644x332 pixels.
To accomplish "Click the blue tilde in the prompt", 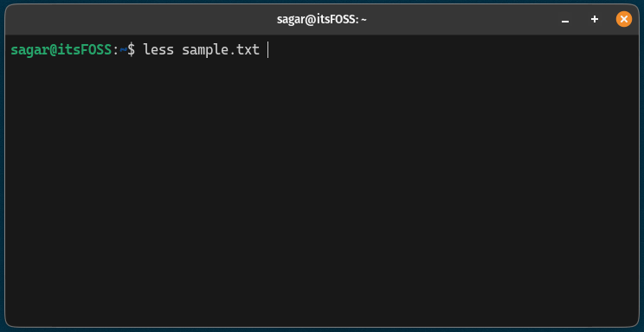I will tap(123, 49).
